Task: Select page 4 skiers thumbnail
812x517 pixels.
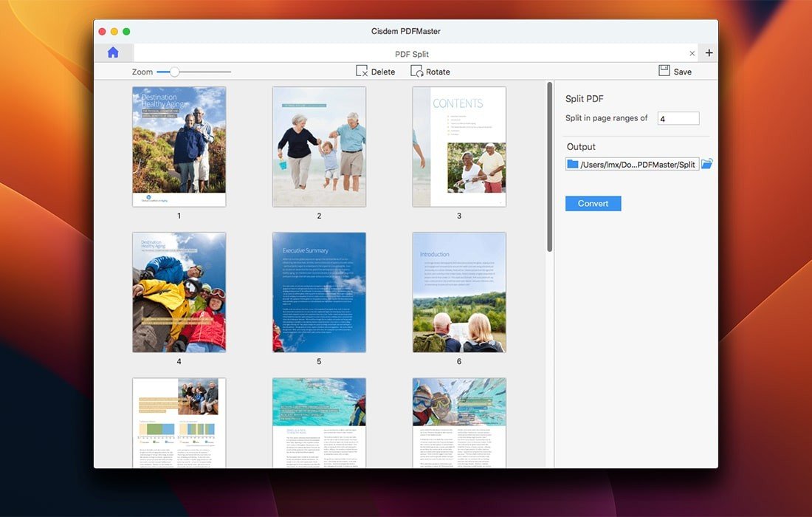Action: click(179, 292)
